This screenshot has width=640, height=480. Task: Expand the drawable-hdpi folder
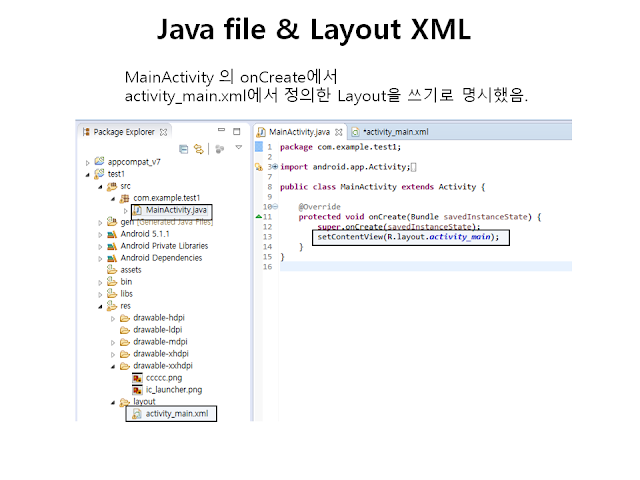[113, 318]
